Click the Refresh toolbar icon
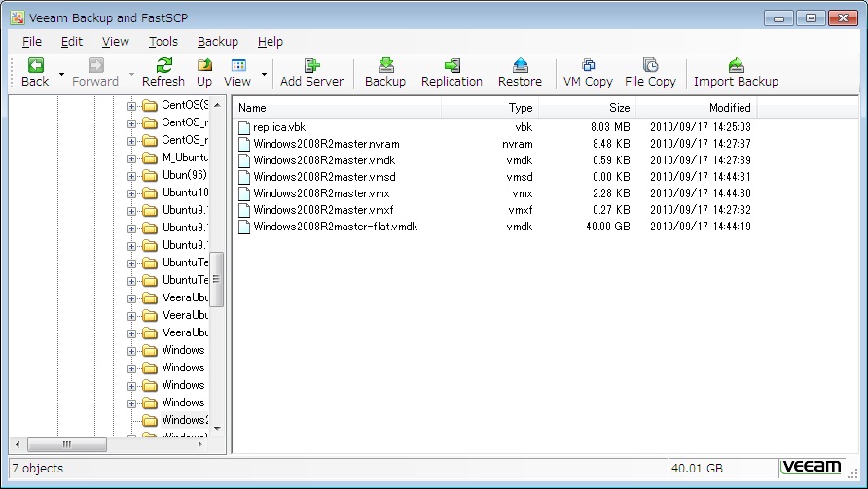The image size is (868, 489). 163,65
